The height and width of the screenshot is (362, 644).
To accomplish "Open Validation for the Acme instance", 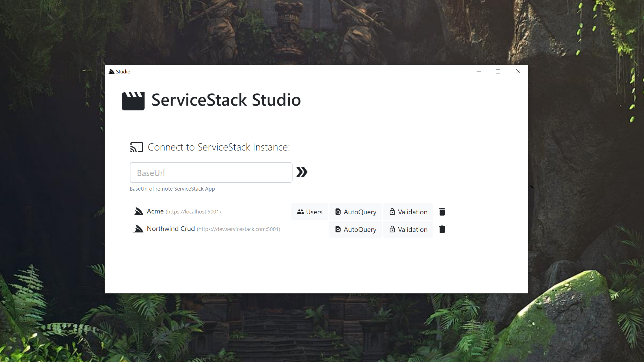I will click(408, 212).
